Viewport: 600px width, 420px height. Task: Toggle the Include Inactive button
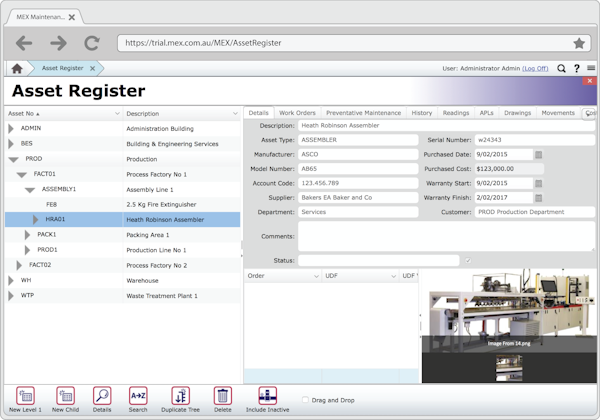click(x=268, y=395)
